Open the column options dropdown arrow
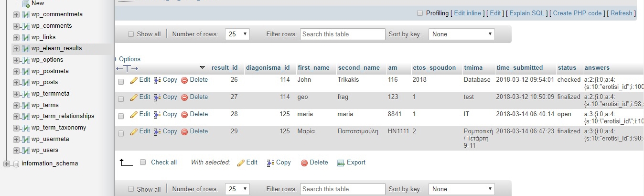Screen dimensions: 644x196 click(x=202, y=68)
